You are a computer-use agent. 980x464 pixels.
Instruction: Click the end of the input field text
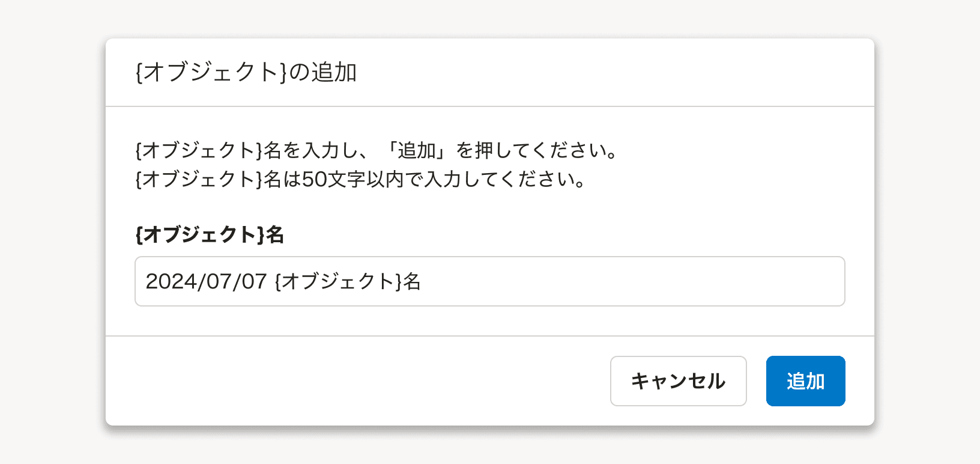pos(425,281)
